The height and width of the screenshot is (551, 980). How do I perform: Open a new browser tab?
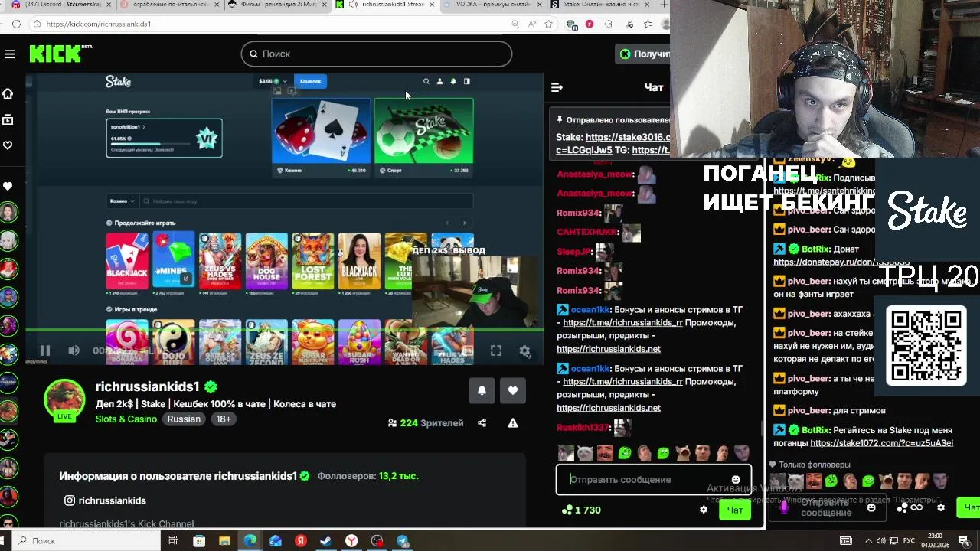(x=663, y=5)
